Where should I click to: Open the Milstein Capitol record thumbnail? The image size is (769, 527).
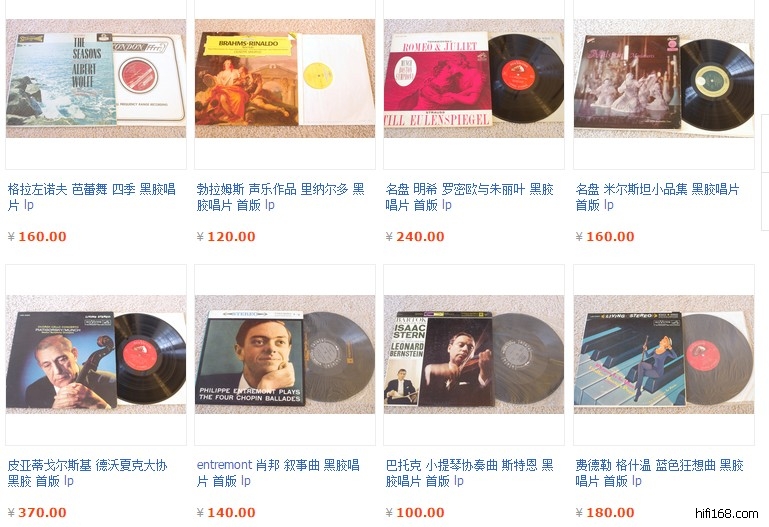pyautogui.click(x=664, y=79)
